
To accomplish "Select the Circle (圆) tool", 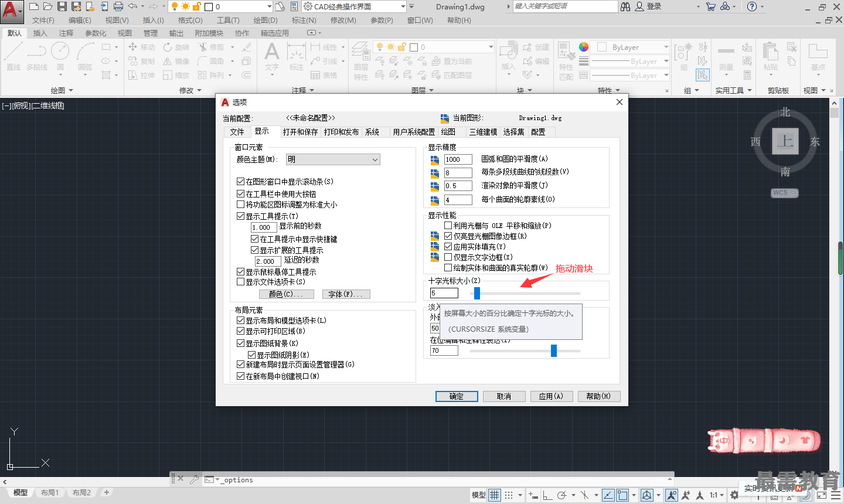I will [60, 56].
